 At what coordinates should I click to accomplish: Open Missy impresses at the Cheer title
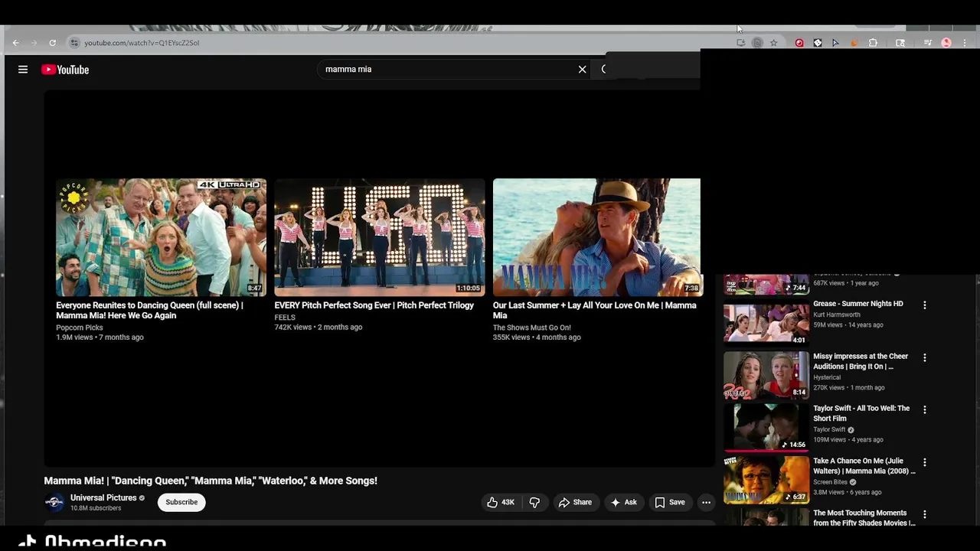click(861, 361)
